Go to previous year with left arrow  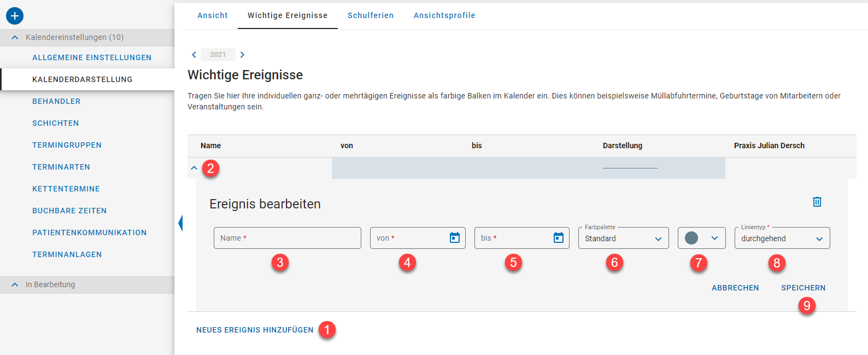coord(194,55)
